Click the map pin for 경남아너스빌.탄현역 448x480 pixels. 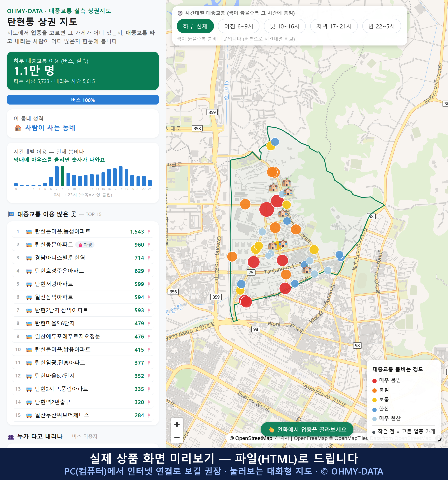click(149, 258)
